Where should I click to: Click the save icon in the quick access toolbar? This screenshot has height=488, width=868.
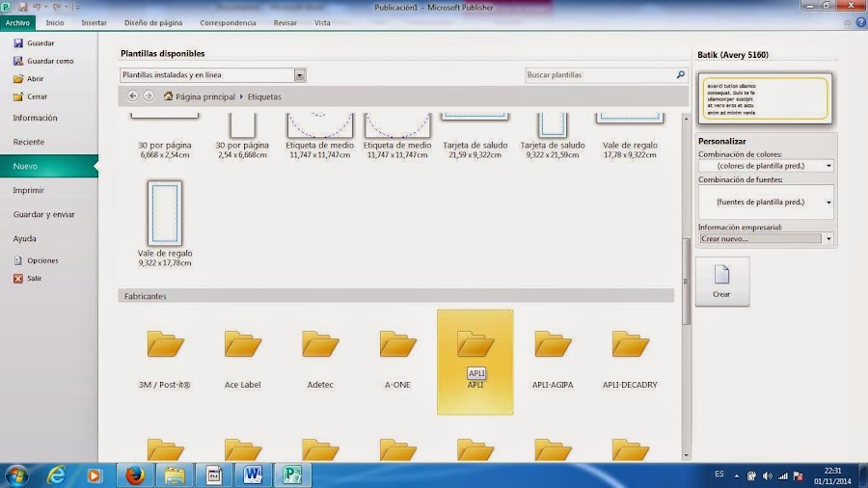[x=23, y=7]
